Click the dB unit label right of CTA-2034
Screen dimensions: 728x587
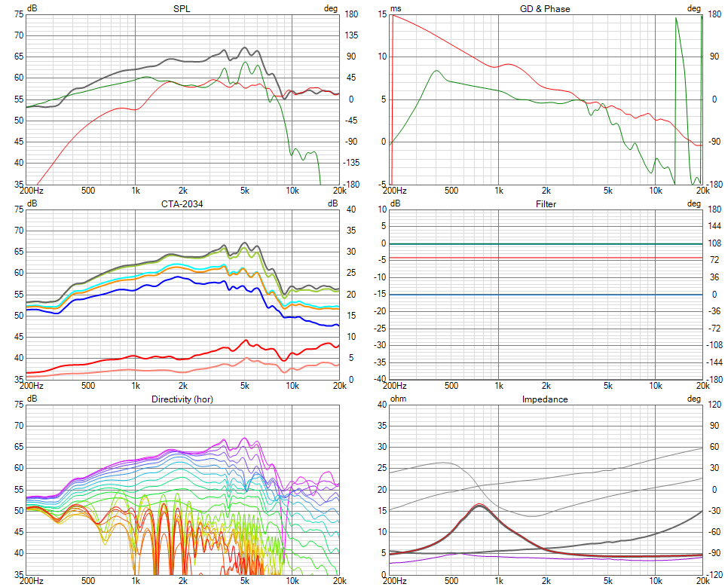[x=332, y=203]
